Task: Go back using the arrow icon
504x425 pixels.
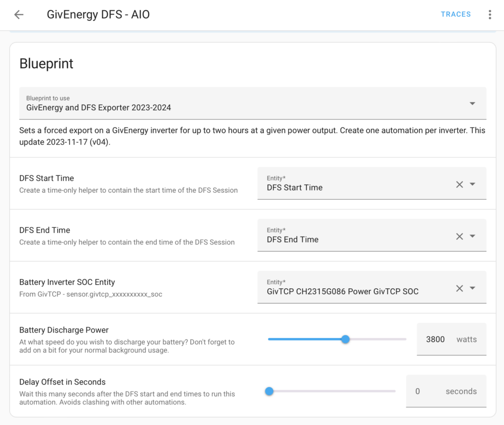Action: point(19,14)
